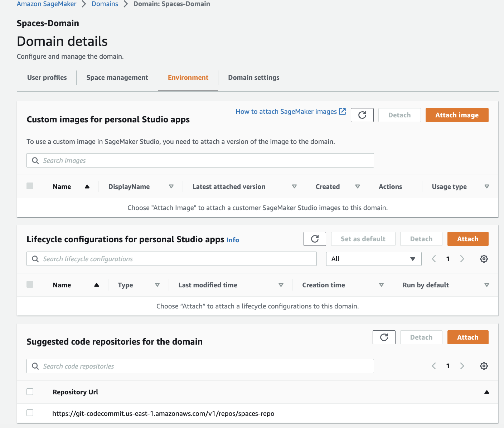Sort Repository Url column with arrow
Viewport: 504px width, 428px height.
[486, 392]
